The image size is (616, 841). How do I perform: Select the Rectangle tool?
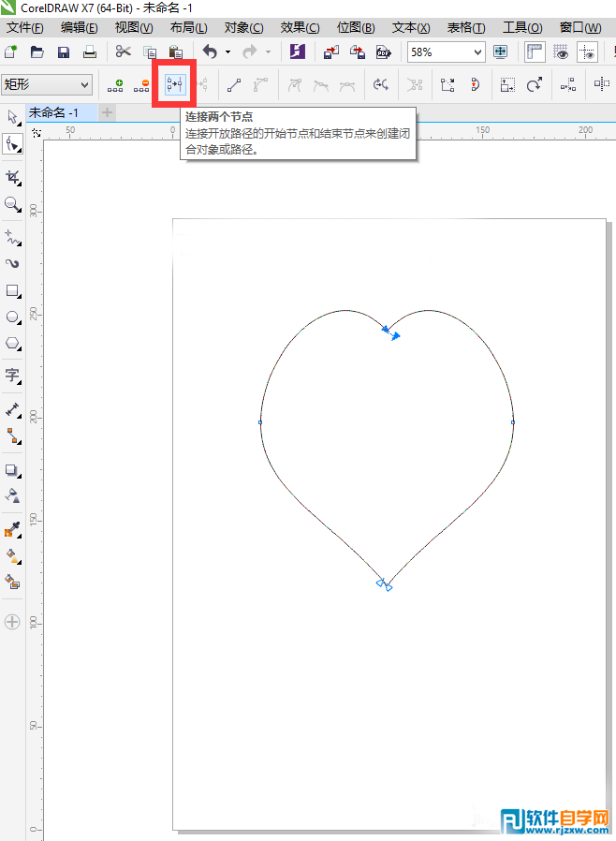(x=13, y=291)
